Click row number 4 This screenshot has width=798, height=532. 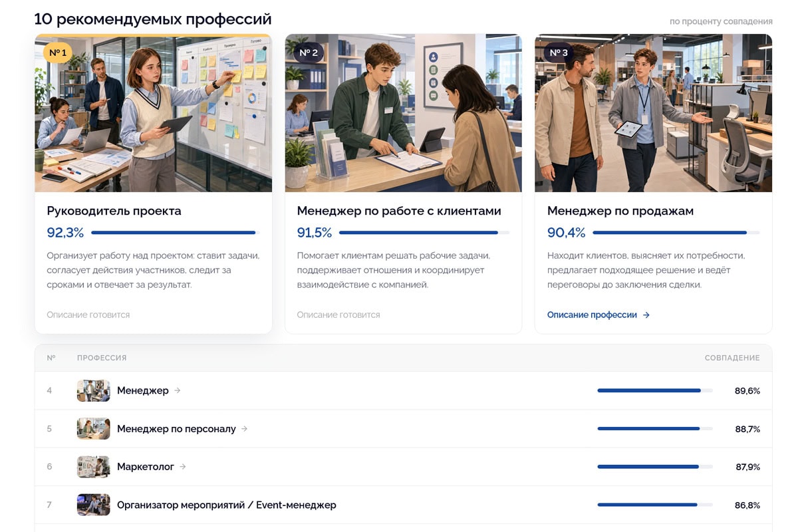tap(49, 390)
